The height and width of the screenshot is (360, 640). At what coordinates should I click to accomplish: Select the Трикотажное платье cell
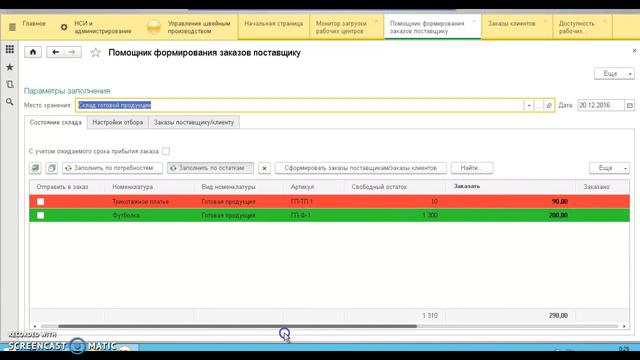(149, 202)
